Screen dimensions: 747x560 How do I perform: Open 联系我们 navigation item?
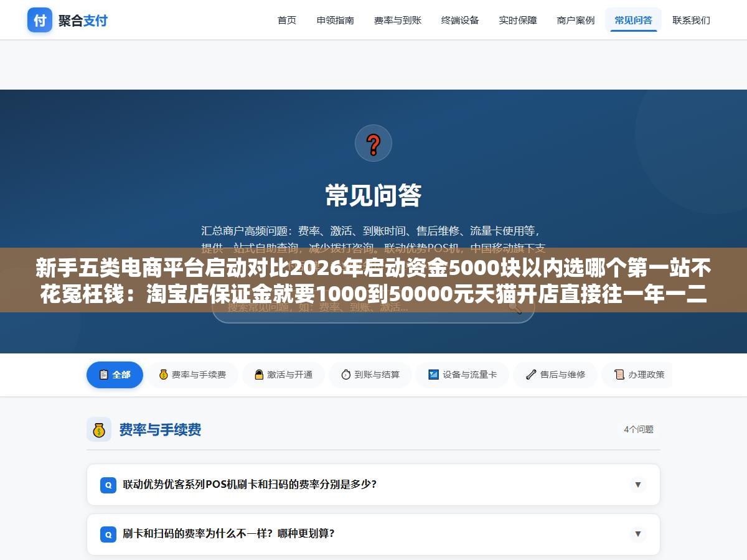(x=691, y=20)
